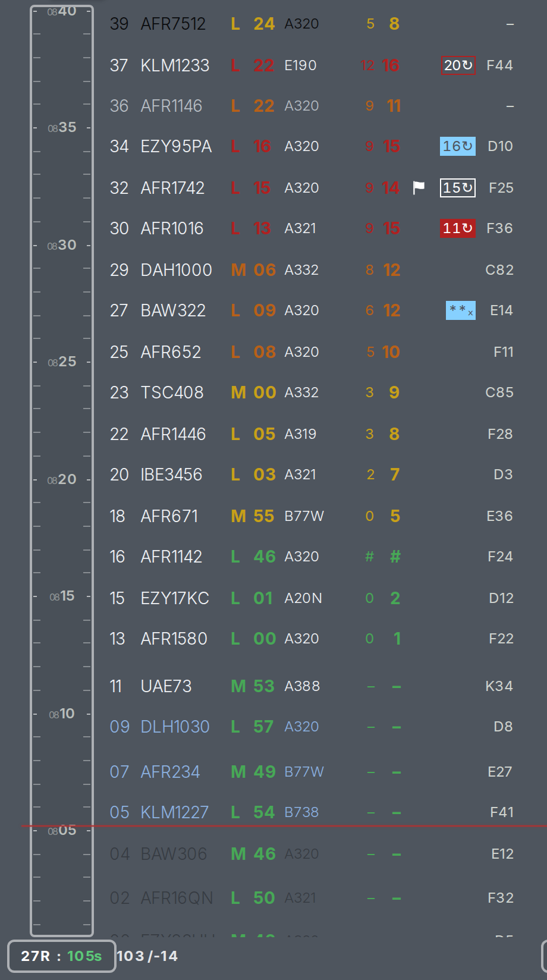Click aircraft type E190 for KLM1233
The height and width of the screenshot is (980, 547).
pyautogui.click(x=300, y=65)
